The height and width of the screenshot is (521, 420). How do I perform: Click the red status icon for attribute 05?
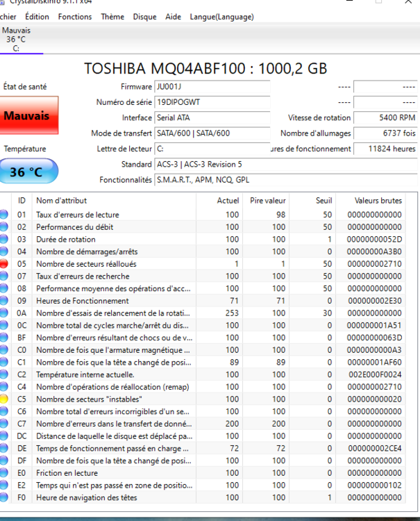tap(4, 264)
